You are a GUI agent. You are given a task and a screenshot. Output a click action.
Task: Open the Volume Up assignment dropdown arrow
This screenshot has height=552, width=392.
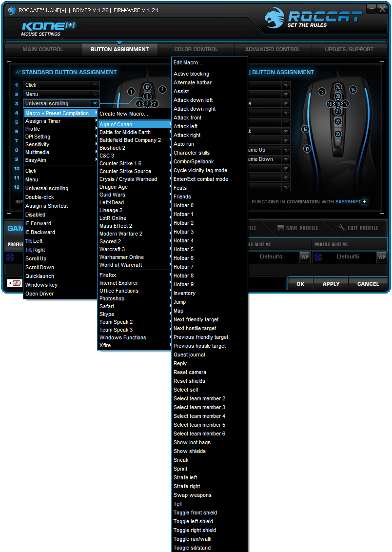click(x=286, y=150)
